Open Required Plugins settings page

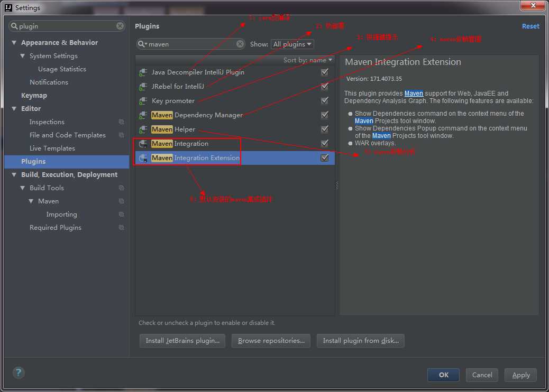[56, 228]
